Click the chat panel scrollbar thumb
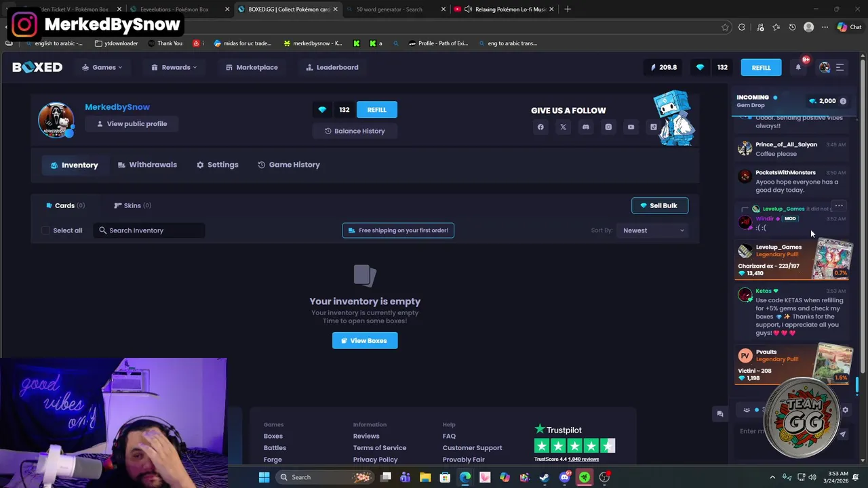868x488 pixels. click(x=858, y=385)
